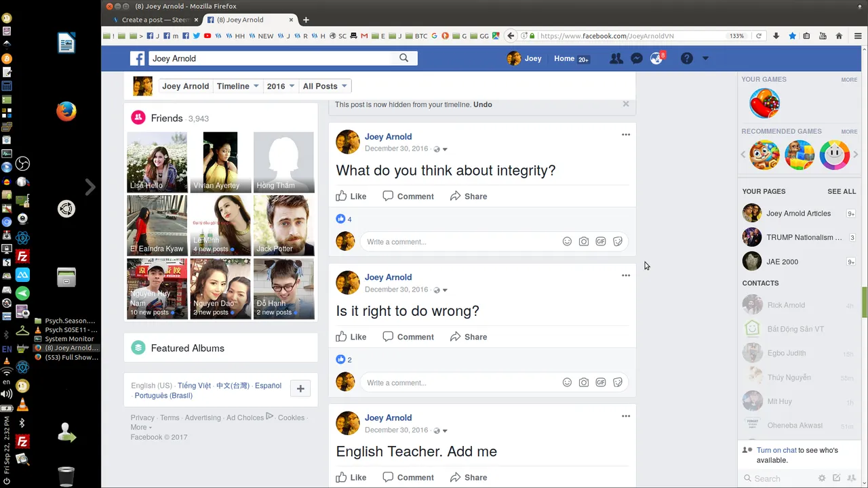The image size is (868, 488).
Task: Show next recommended games arrow
Action: coord(855,155)
